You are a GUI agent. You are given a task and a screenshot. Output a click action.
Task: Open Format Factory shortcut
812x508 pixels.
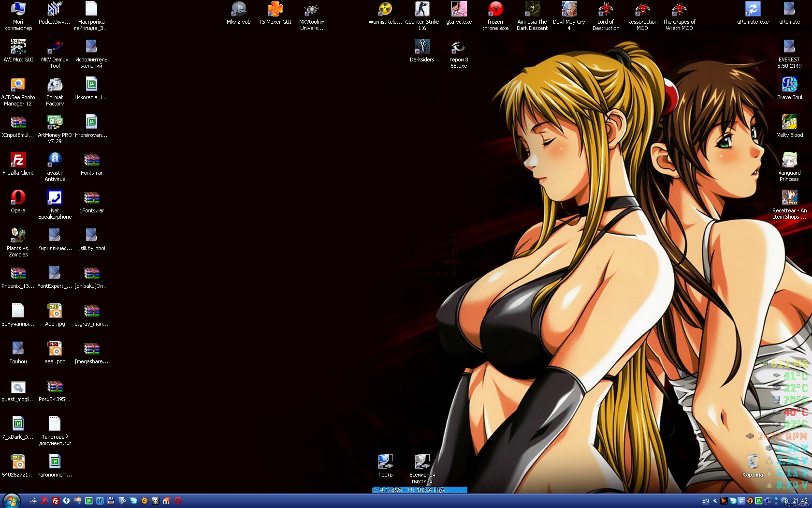55,91
